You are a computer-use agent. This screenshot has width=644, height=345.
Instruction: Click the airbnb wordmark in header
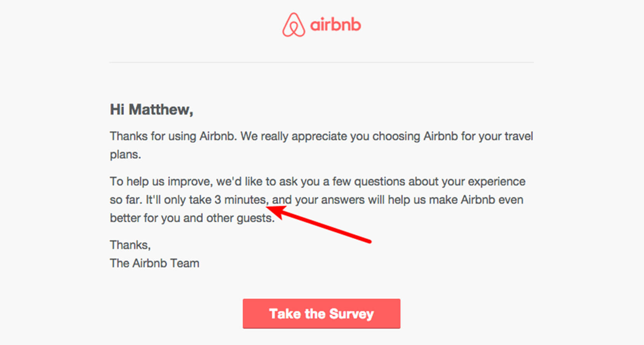click(336, 25)
